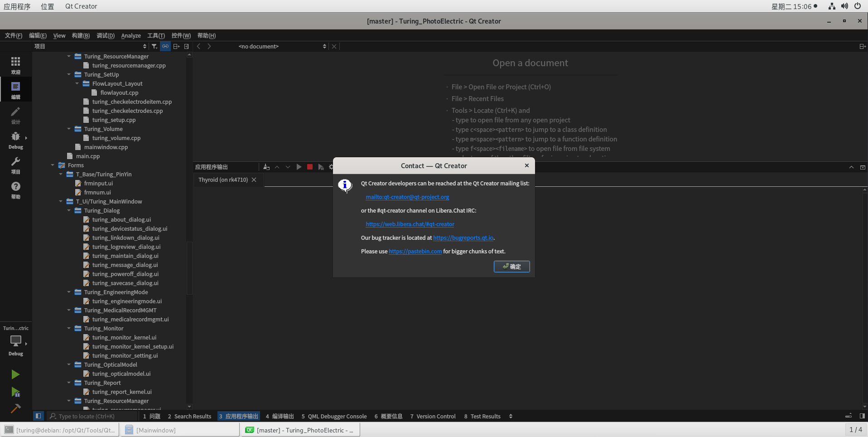Viewport: 868px width, 437px height.
Task: Select turing_about_dialog.ui in project tree
Action: coord(121,219)
